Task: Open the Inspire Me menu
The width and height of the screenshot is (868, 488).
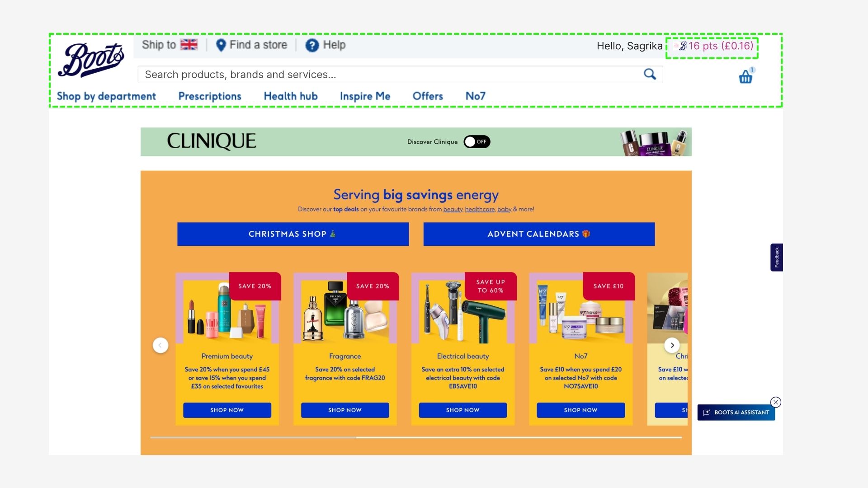Action: tap(365, 96)
